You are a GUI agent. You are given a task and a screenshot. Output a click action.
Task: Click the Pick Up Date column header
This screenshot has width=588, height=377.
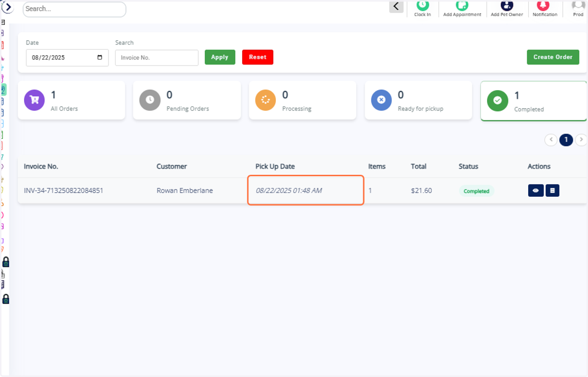275,166
